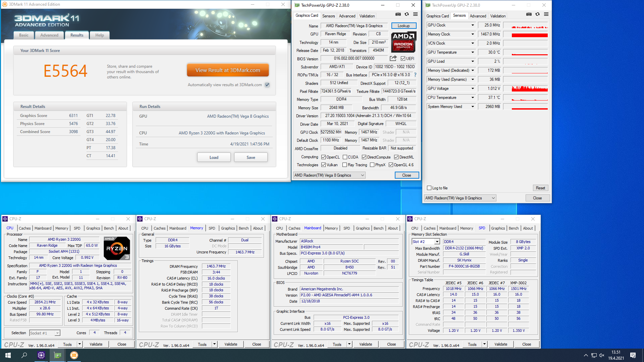Click GPU Clock sensor graph
This screenshot has width=644, height=362.
[526, 25]
